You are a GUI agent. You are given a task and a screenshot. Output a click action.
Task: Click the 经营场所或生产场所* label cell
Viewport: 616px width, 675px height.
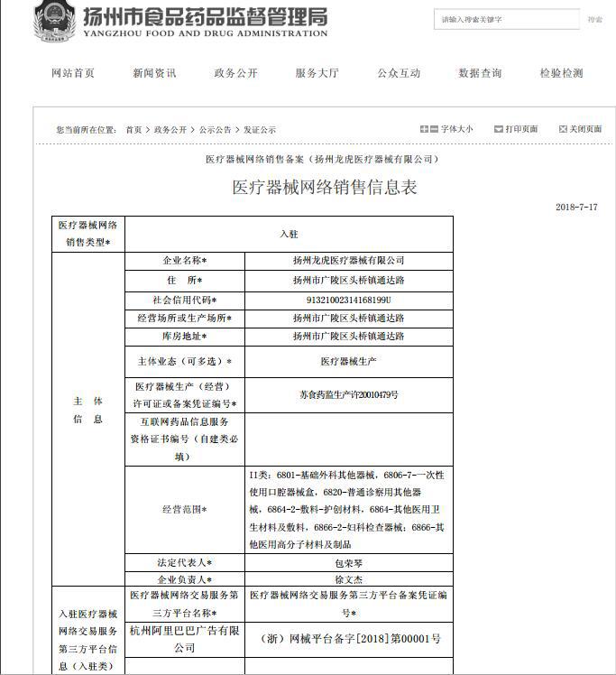(185, 319)
